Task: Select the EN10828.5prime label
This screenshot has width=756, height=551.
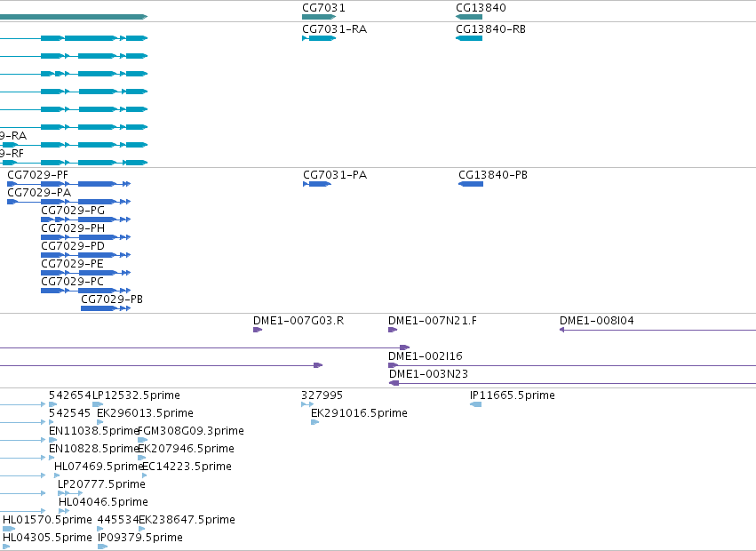Action: click(x=94, y=449)
